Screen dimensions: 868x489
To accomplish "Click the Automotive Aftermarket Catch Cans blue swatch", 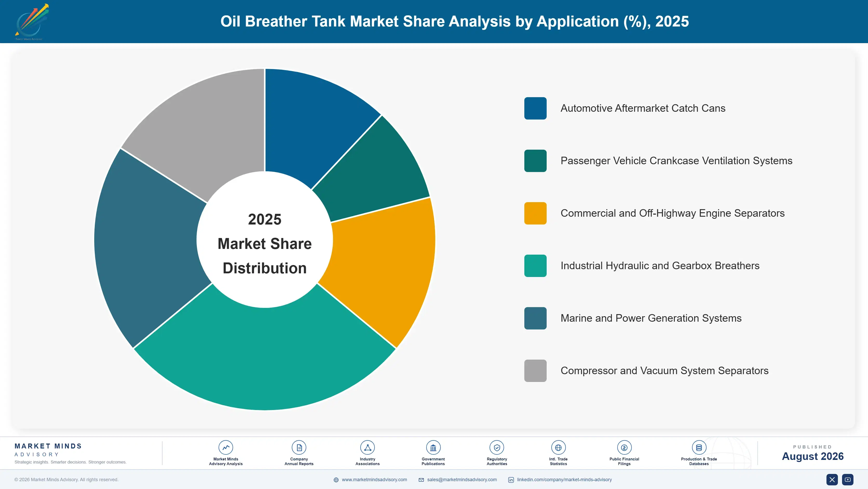I will 535,108.
